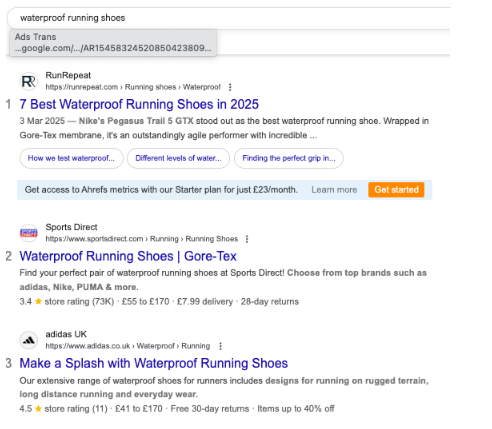The height and width of the screenshot is (429, 492).
Task: Open the three-dot menu for the adidas UK result
Action: tap(220, 346)
